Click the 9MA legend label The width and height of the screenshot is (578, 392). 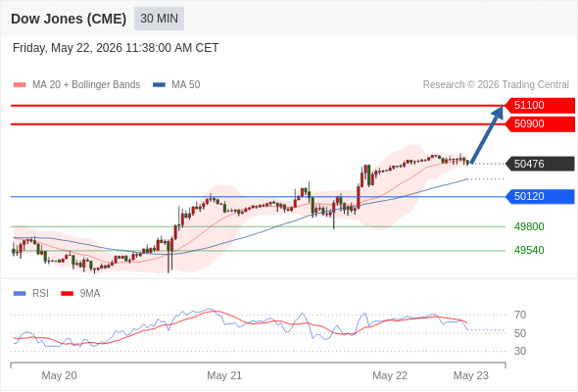click(90, 294)
